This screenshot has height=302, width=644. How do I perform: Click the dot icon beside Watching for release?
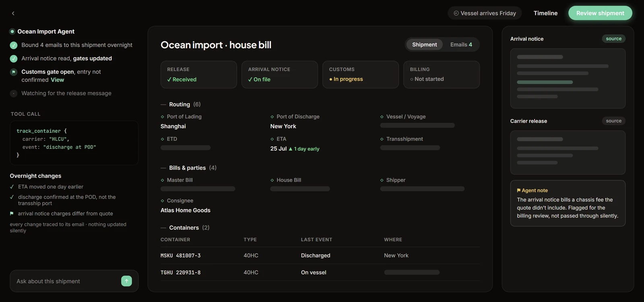[x=14, y=93]
